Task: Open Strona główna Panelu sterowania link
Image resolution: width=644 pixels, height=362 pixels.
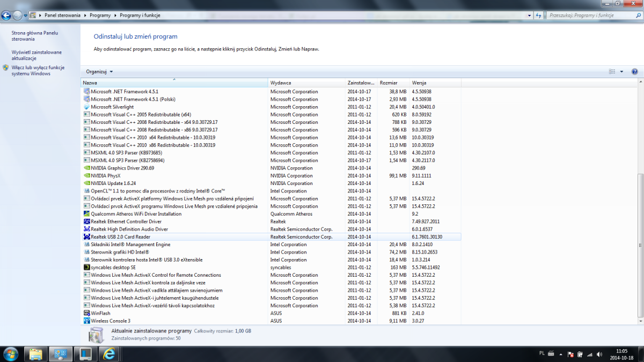Action: click(x=35, y=36)
